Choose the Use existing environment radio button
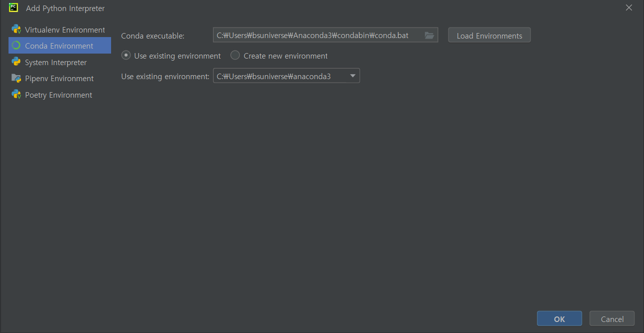 [126, 56]
